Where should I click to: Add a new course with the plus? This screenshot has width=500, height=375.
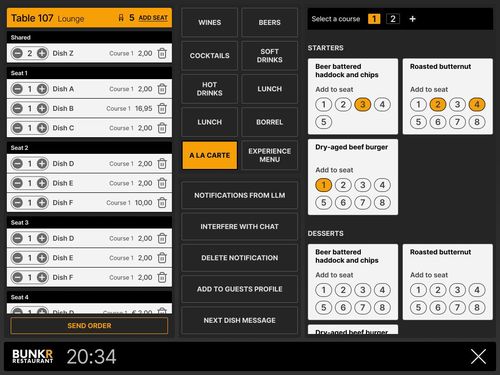[x=412, y=19]
